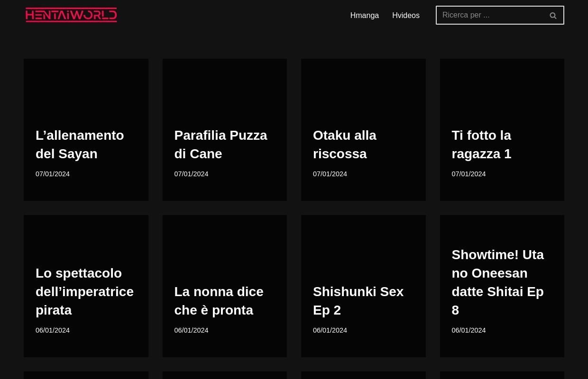This screenshot has height=379, width=588.
Task: Open the Hvideos menu item
Action: (x=406, y=16)
